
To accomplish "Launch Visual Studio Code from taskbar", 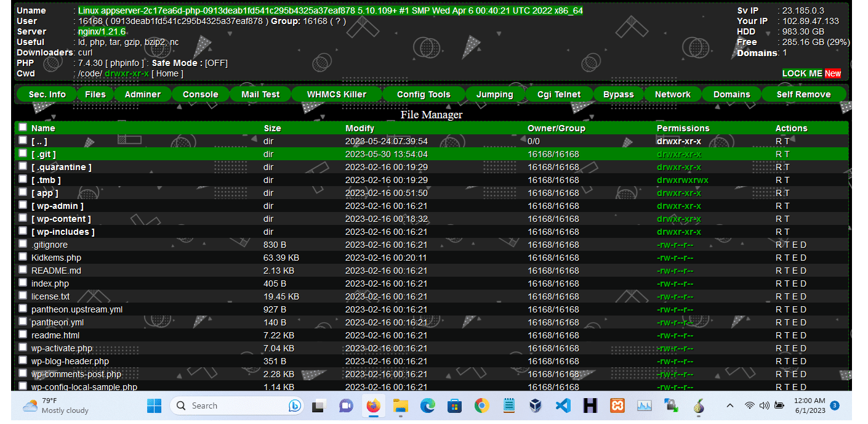I will click(x=563, y=406).
